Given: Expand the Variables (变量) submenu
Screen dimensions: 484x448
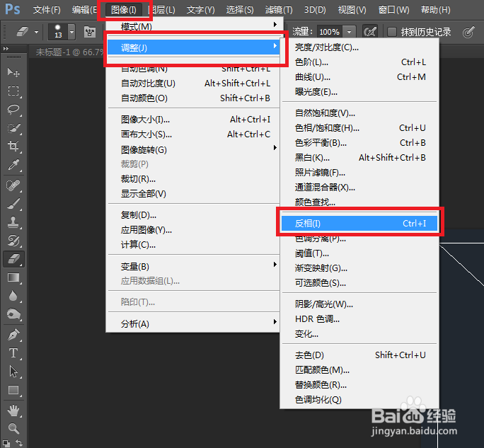Looking at the screenshot, I should coord(194,266).
